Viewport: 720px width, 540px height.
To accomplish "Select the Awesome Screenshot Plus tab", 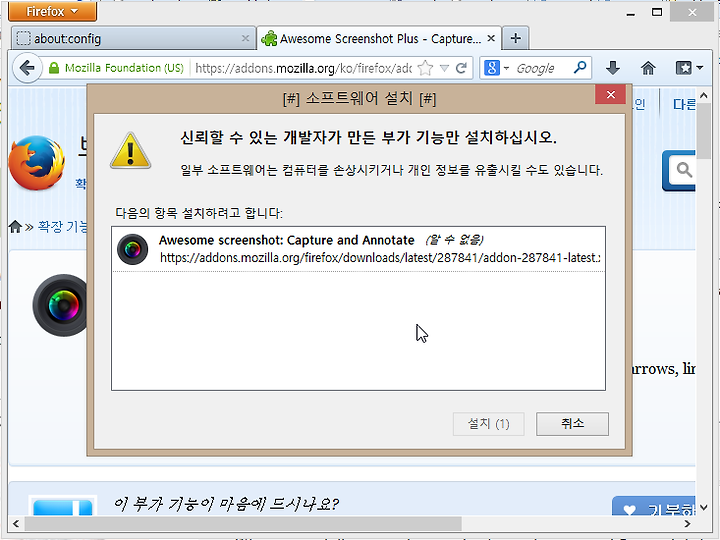I will click(x=379, y=39).
